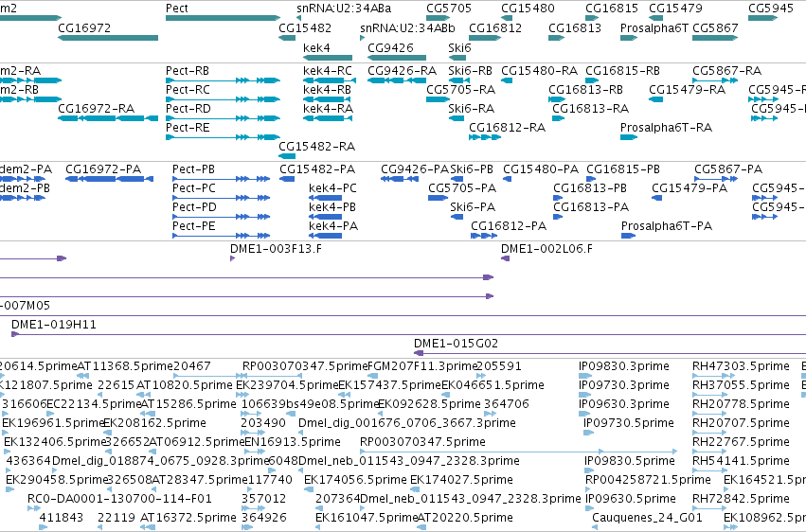Select the CG16972 gene feature
This screenshot has height=532, width=806.
click(108, 38)
